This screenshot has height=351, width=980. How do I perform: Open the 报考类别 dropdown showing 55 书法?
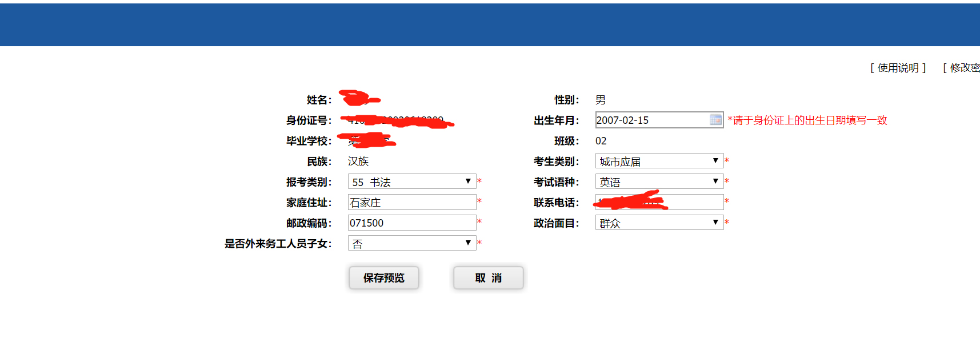tap(411, 181)
